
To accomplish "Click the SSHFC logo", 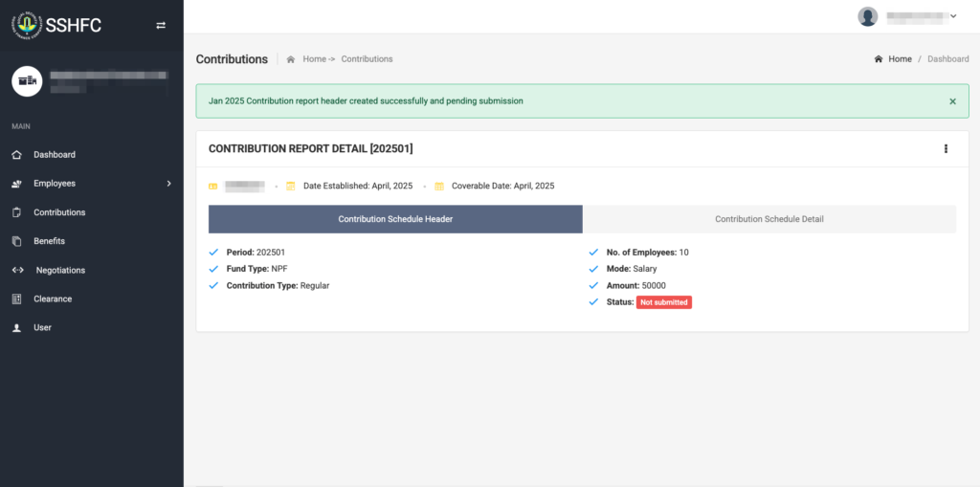I will tap(56, 26).
